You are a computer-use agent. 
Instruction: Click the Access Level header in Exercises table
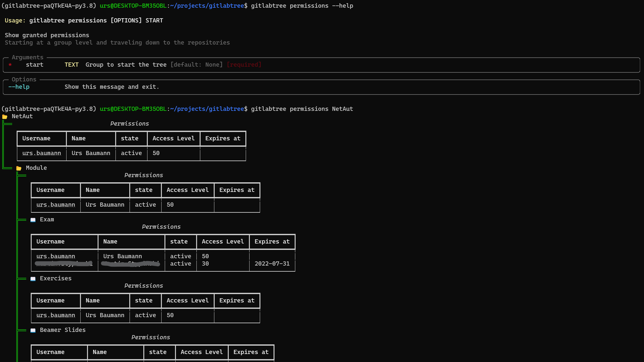click(187, 300)
